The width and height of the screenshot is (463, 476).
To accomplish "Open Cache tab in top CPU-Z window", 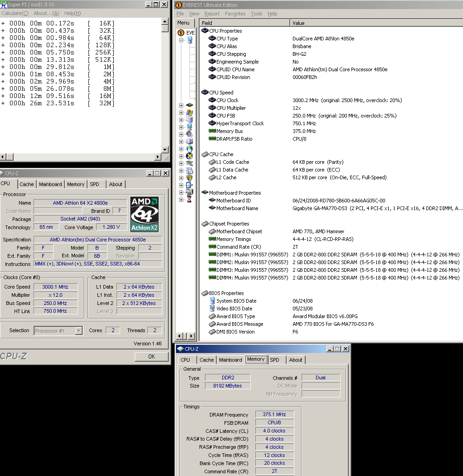I will 27,184.
